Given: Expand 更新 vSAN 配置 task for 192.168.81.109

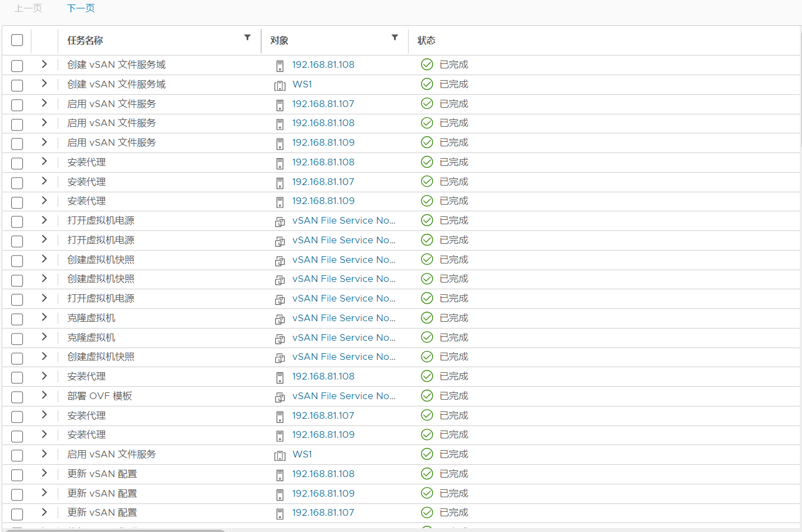Looking at the screenshot, I should point(44,493).
